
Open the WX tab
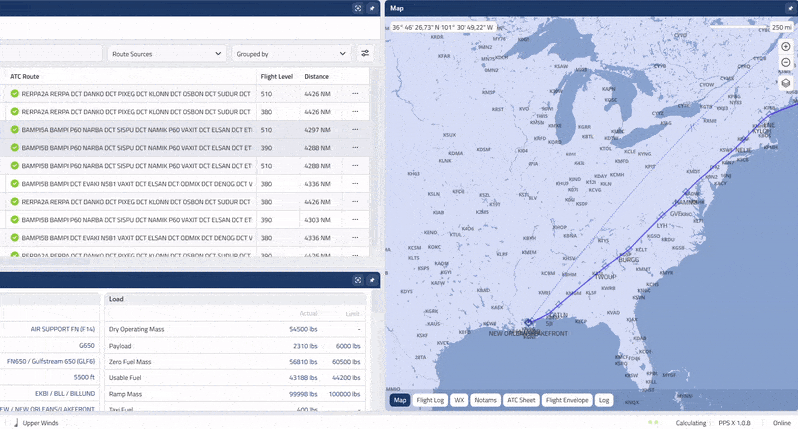[x=459, y=400]
